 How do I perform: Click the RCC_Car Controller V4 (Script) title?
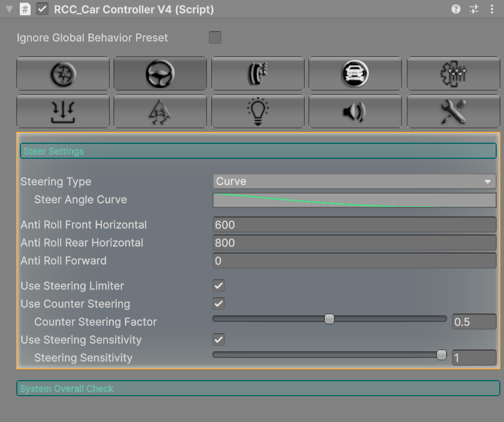click(134, 10)
